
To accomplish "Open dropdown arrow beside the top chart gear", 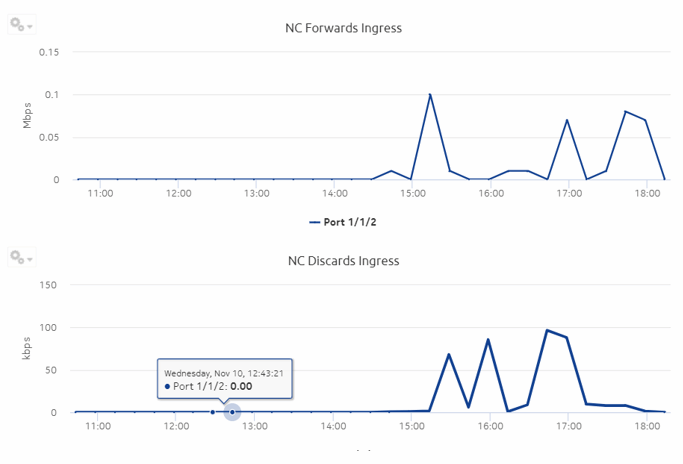I will (x=30, y=26).
